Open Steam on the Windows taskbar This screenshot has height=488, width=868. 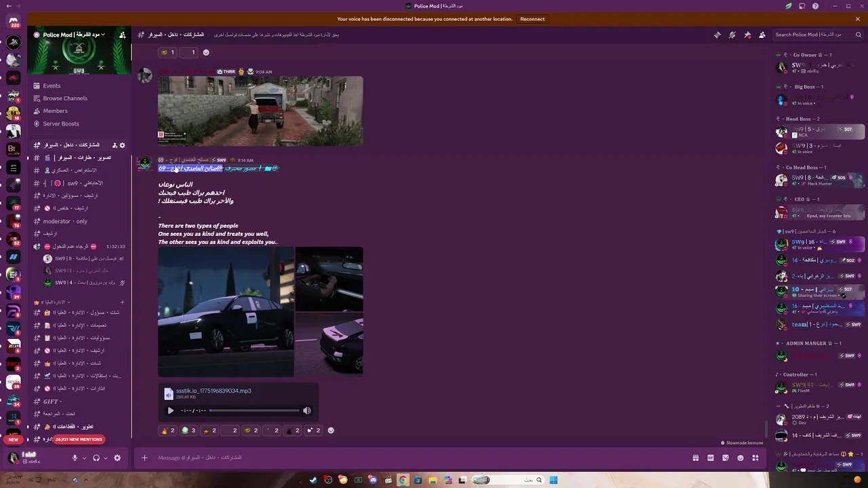(313, 480)
